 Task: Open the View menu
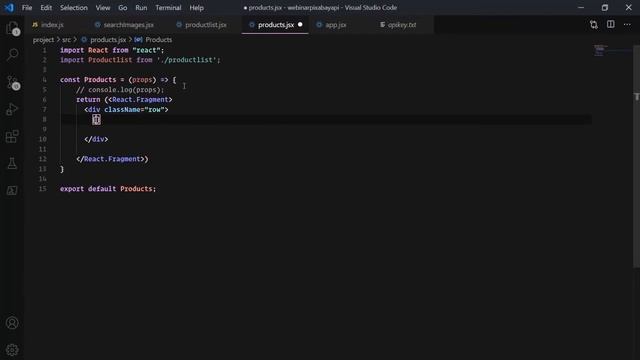pyautogui.click(x=103, y=7)
